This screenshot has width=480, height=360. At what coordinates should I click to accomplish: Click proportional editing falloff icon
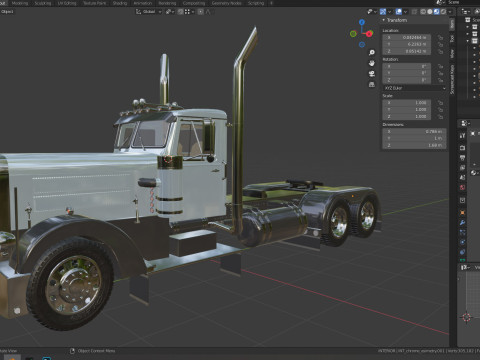[208, 12]
